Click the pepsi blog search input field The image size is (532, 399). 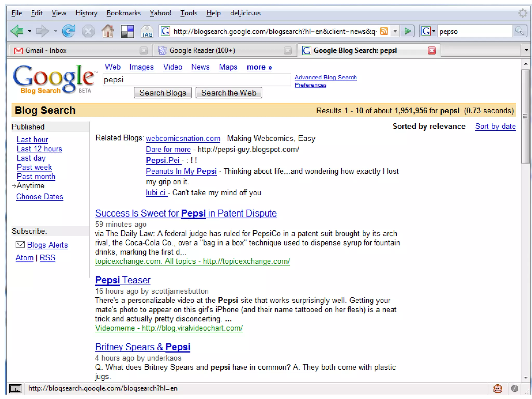(x=196, y=80)
